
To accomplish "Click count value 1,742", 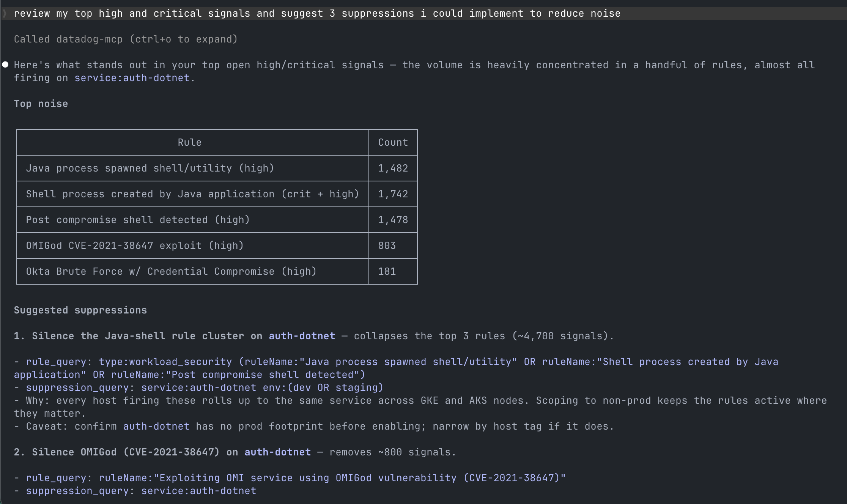I will click(x=393, y=194).
